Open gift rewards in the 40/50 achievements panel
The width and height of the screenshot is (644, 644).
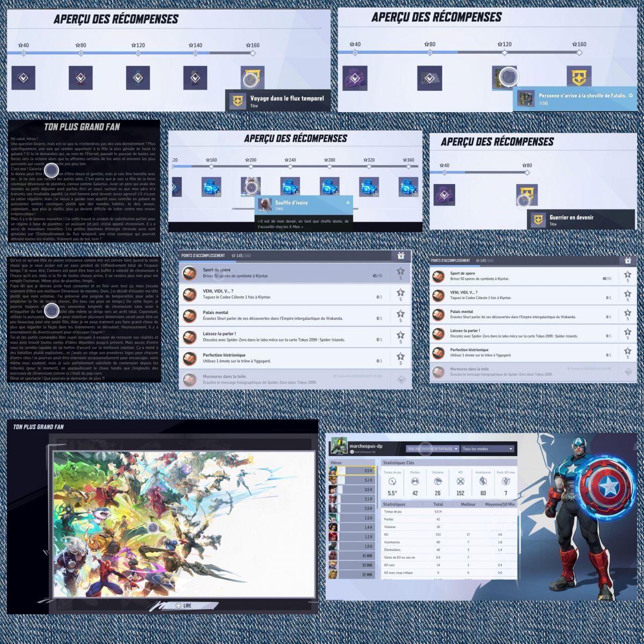(x=627, y=260)
